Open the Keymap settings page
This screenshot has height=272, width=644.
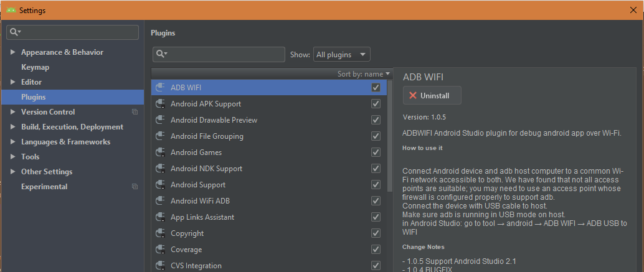click(36, 67)
